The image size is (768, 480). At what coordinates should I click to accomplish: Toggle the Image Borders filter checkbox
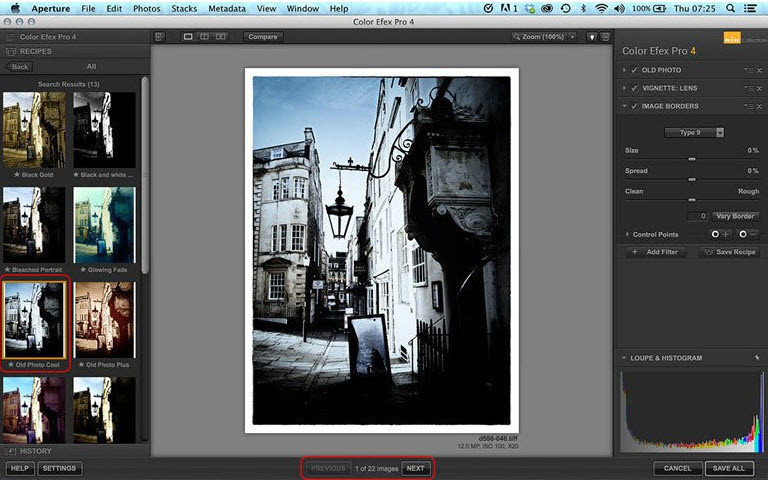pos(634,106)
